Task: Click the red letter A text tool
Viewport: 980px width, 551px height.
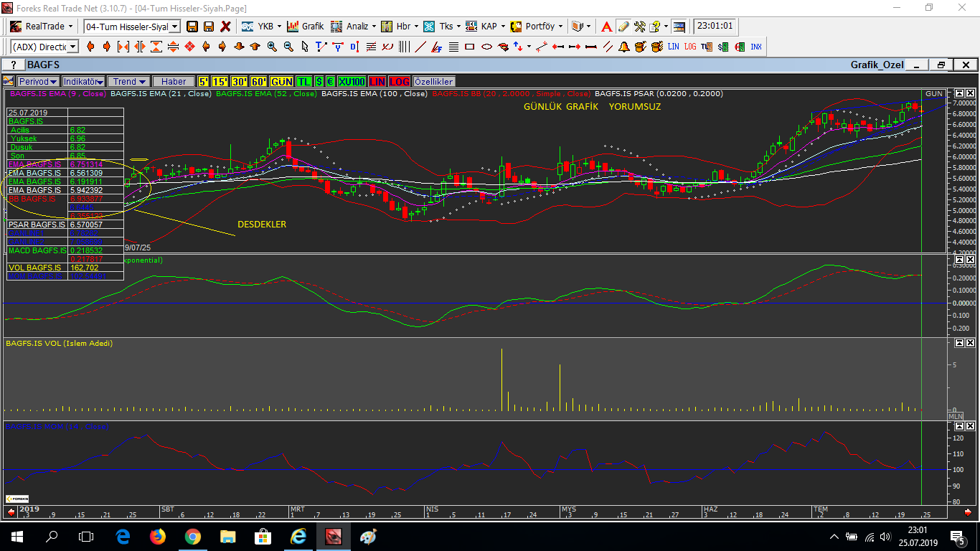Action: pyautogui.click(x=606, y=27)
